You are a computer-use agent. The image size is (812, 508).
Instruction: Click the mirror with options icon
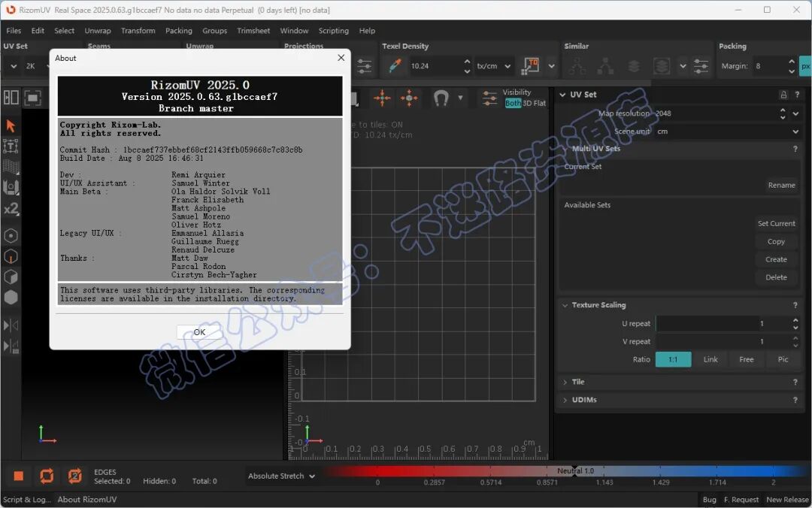[x=11, y=346]
